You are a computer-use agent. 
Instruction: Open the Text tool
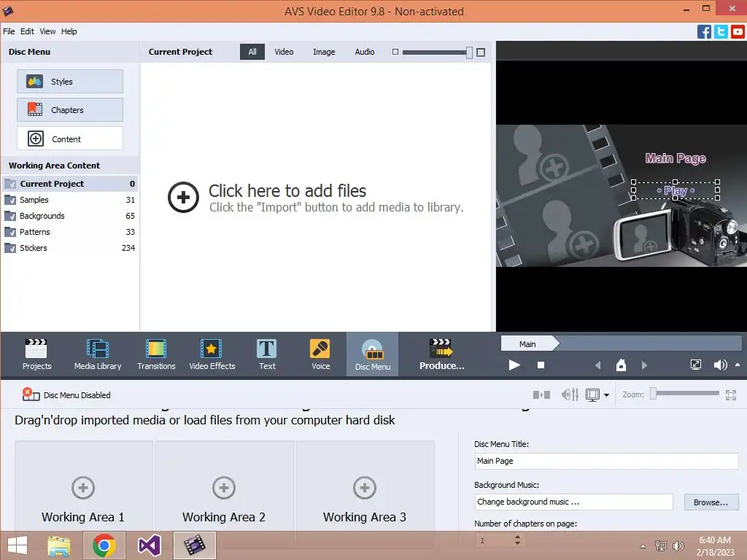[267, 354]
